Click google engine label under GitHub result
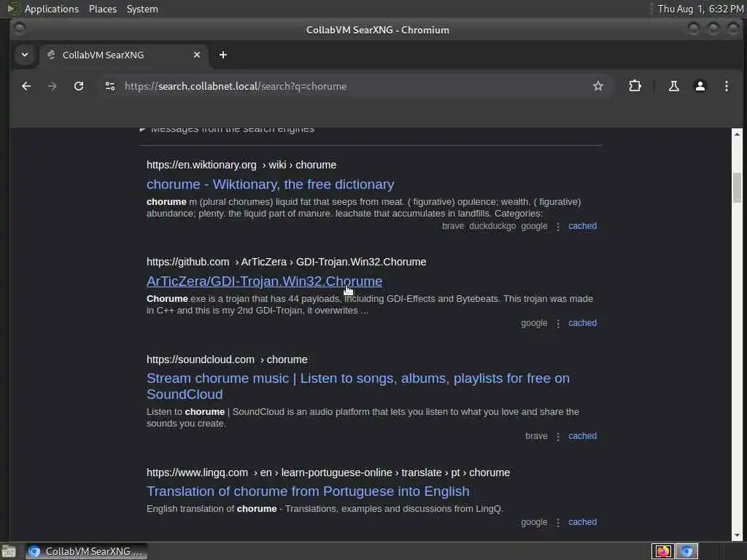 [x=534, y=323]
